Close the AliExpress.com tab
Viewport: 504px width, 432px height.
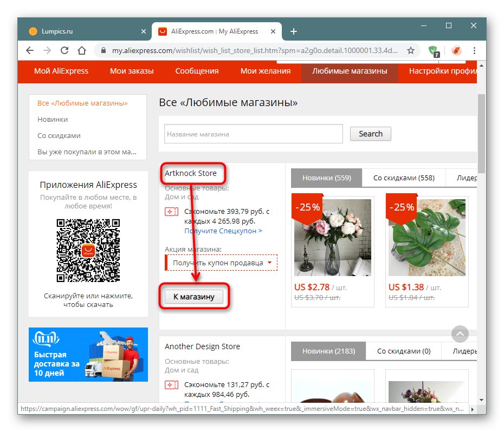(x=273, y=31)
